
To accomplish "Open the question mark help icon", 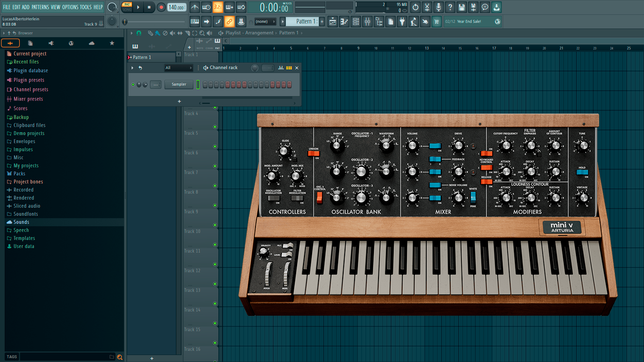I will pos(450,7).
